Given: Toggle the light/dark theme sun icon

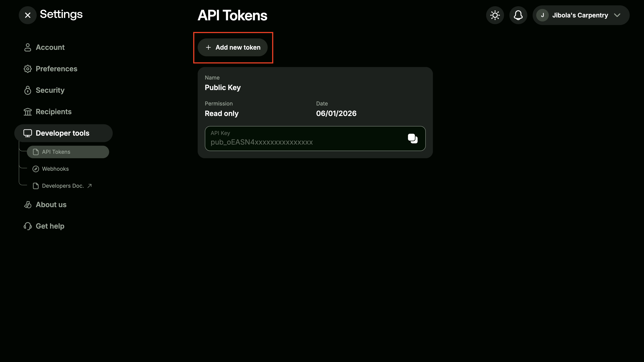Looking at the screenshot, I should [495, 15].
